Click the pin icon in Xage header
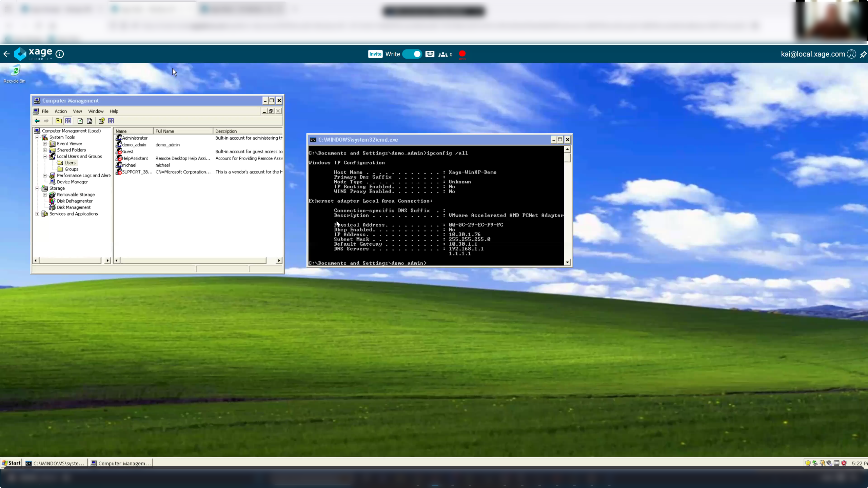 [863, 54]
